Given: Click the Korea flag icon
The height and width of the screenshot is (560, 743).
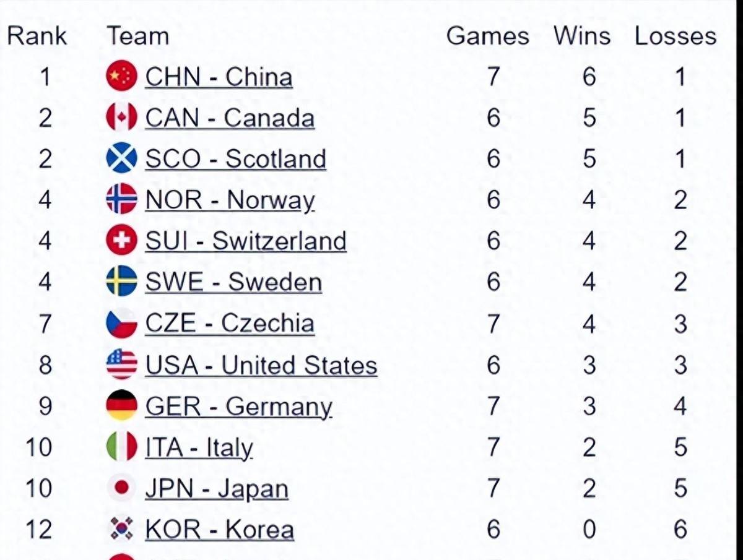Looking at the screenshot, I should [x=121, y=529].
